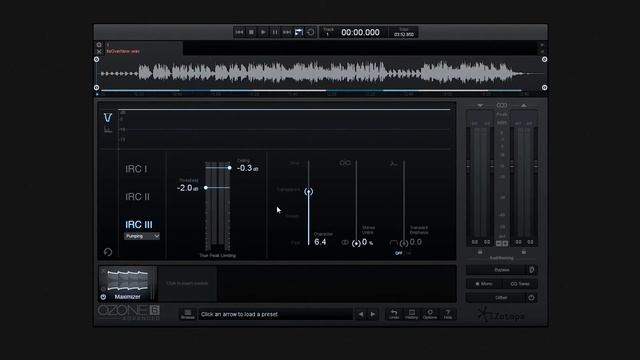Select the IRC III limiter mode
This screenshot has width=640, height=360.
(139, 224)
